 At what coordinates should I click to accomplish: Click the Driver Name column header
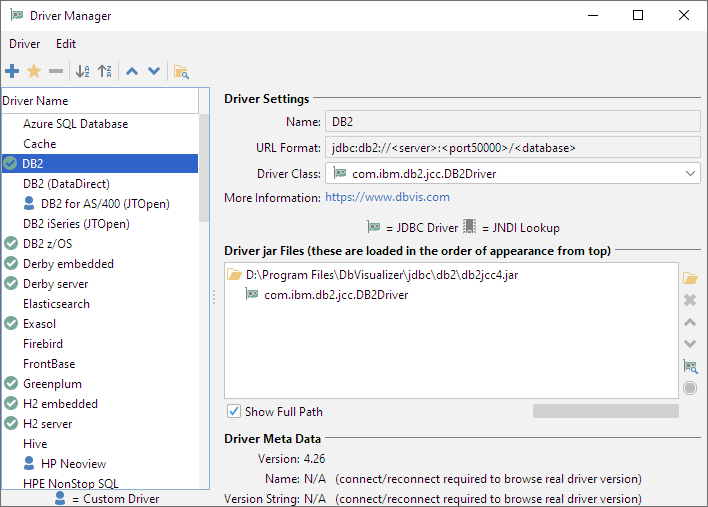click(100, 101)
